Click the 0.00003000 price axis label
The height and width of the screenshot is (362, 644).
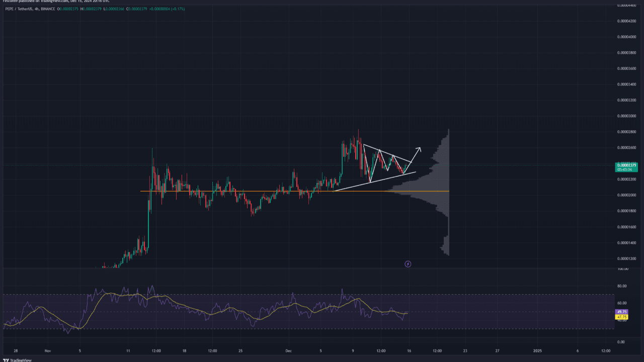626,116
